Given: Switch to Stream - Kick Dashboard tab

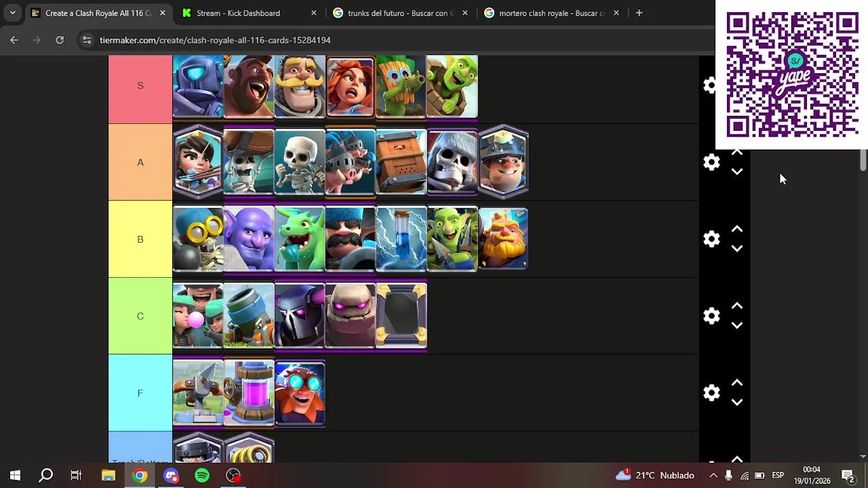Looking at the screenshot, I should (x=249, y=13).
